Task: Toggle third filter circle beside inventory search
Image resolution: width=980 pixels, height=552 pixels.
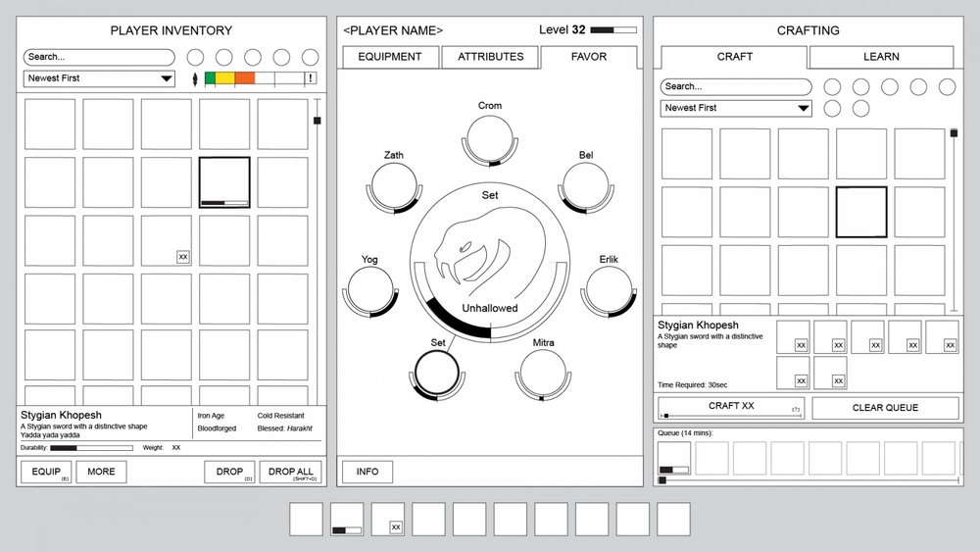Action: click(x=253, y=58)
